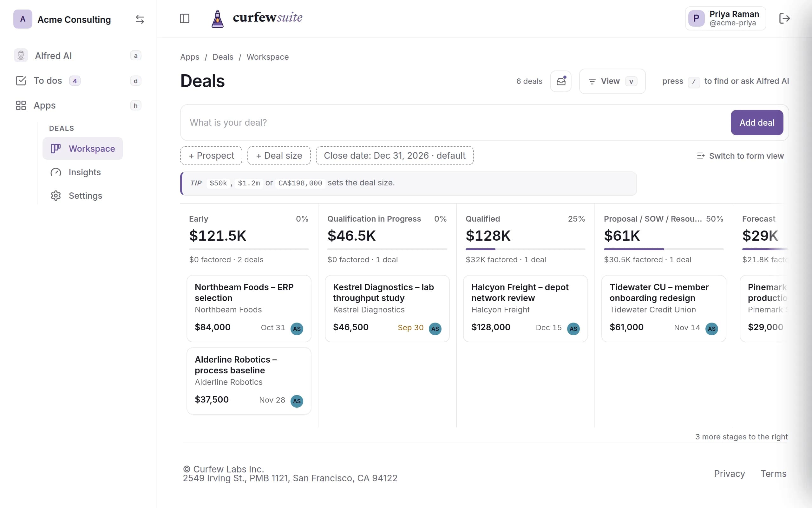Open the Acme Consulting workspace selector
Viewport: 812px width, 508px height.
click(x=79, y=19)
